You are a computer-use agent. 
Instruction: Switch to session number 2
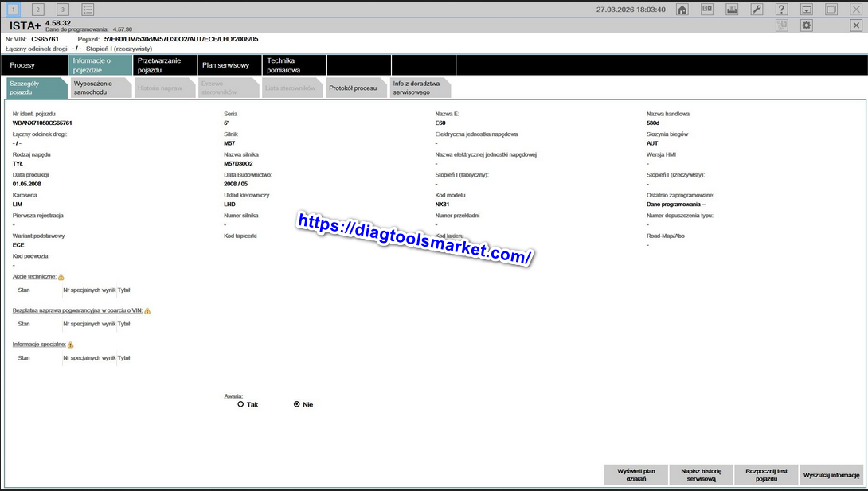[38, 10]
